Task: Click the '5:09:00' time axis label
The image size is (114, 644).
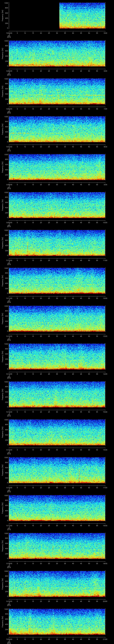Action: [x=9, y=223]
